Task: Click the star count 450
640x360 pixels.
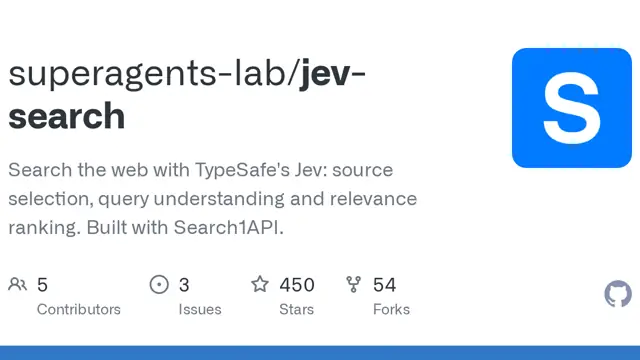Action: coord(297,285)
